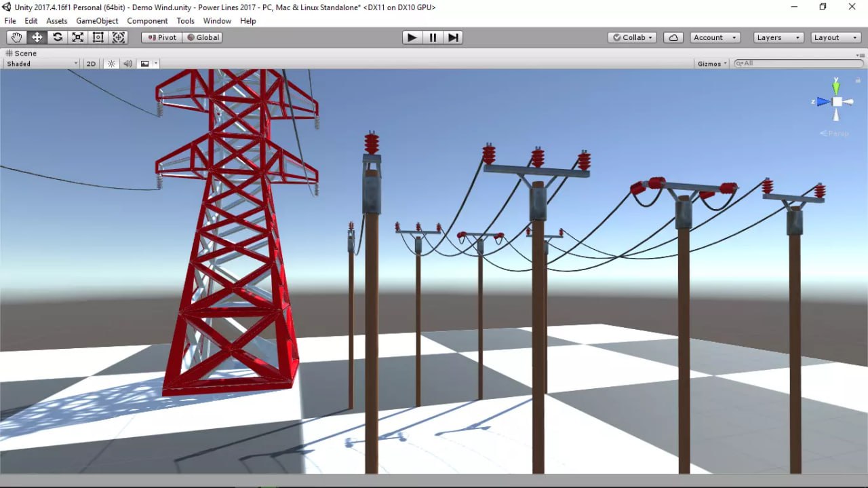The height and width of the screenshot is (488, 868).
Task: Select the Hand tool
Action: pyautogui.click(x=16, y=37)
